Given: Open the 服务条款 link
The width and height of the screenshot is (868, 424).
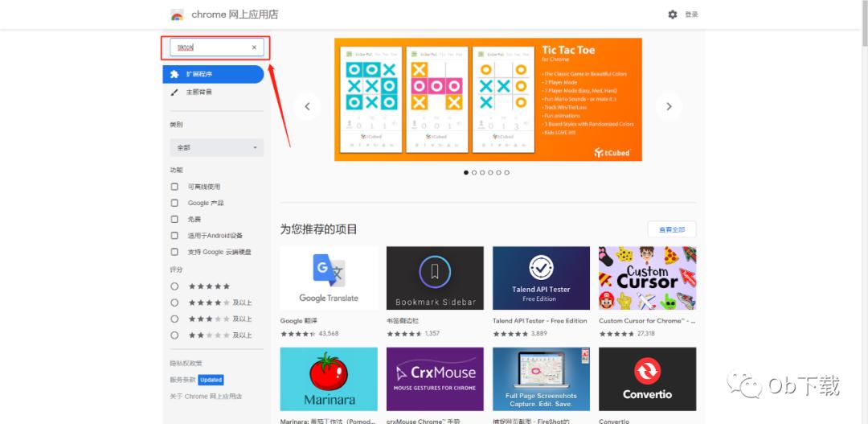Looking at the screenshot, I should [x=182, y=381].
